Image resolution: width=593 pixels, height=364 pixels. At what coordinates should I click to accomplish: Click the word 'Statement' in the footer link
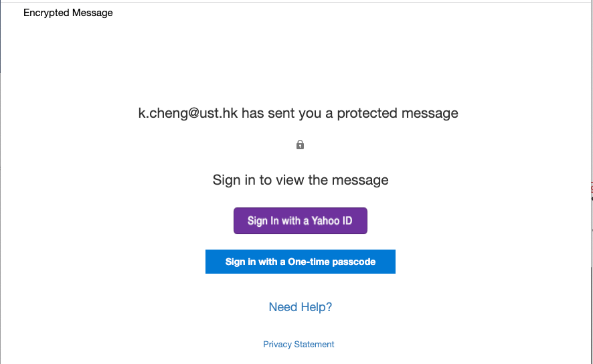[x=315, y=344]
